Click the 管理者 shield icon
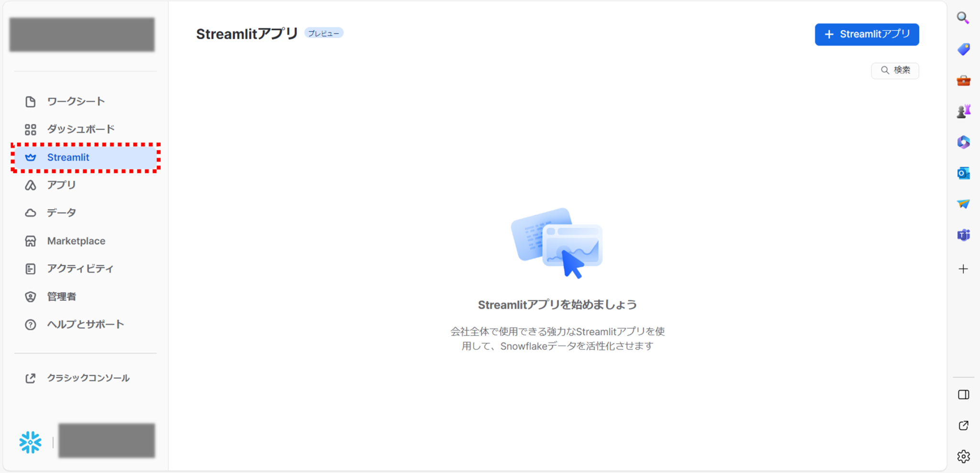The height and width of the screenshot is (473, 980). pyautogui.click(x=30, y=296)
